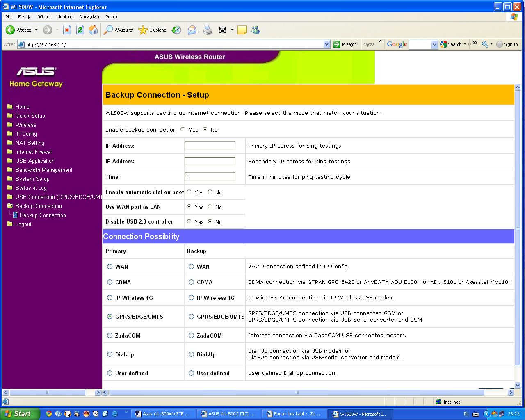Image resolution: width=525 pixels, height=420 pixels.
Task: Click the Home folder icon in sidebar
Action: [9, 107]
